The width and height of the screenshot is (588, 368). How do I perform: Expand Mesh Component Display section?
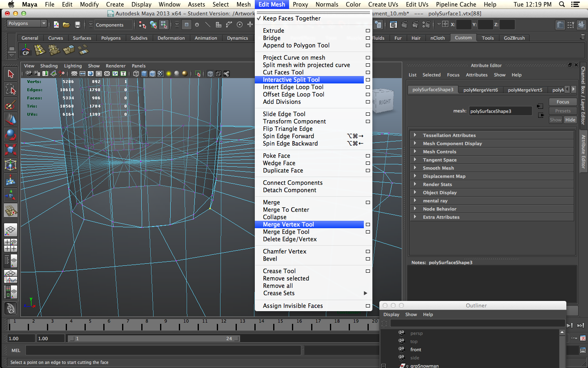[x=492, y=144]
